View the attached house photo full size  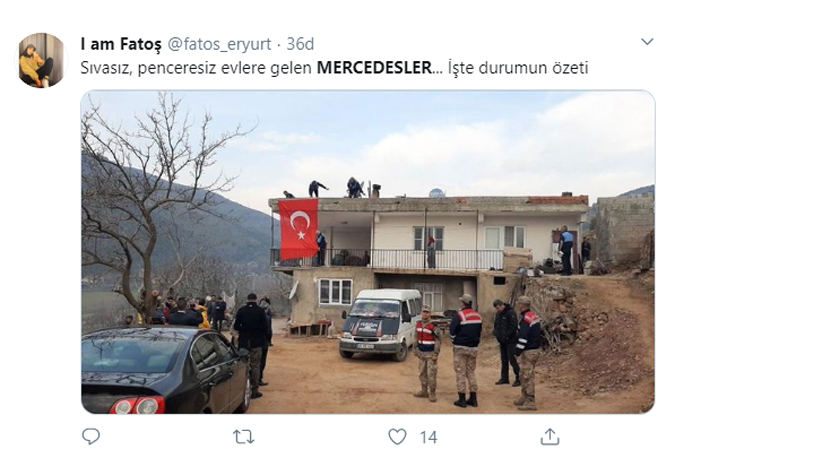tap(368, 252)
